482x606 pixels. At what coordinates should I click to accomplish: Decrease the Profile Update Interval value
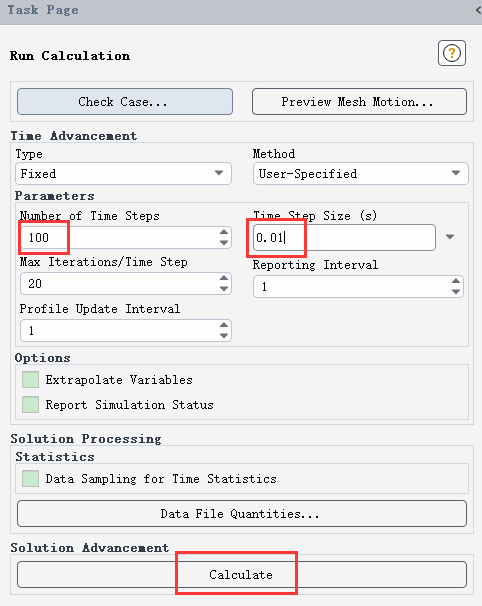(223, 335)
